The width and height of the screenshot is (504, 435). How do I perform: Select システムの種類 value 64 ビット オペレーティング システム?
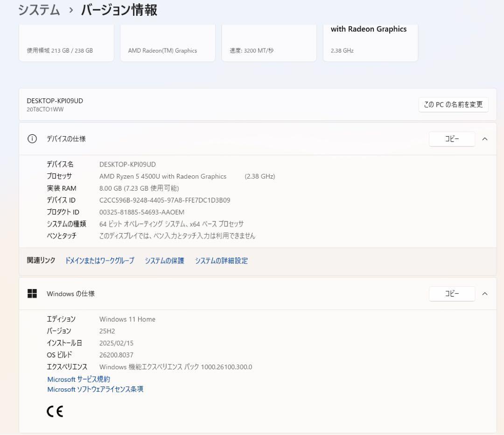point(171,224)
